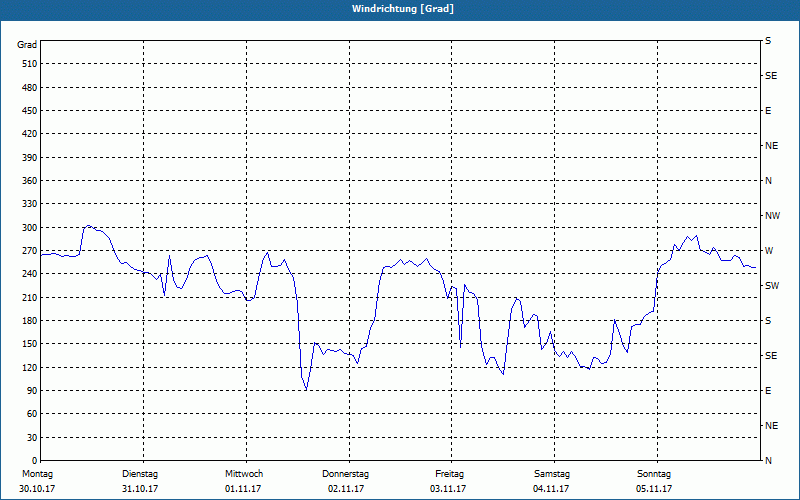Select the date 04.11.17

551,489
